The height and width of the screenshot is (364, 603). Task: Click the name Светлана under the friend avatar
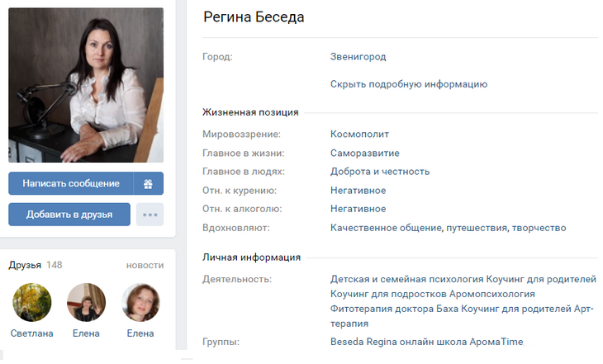pyautogui.click(x=32, y=333)
